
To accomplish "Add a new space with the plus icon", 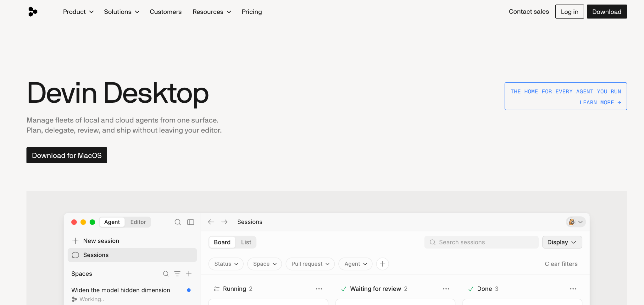I will [189, 274].
